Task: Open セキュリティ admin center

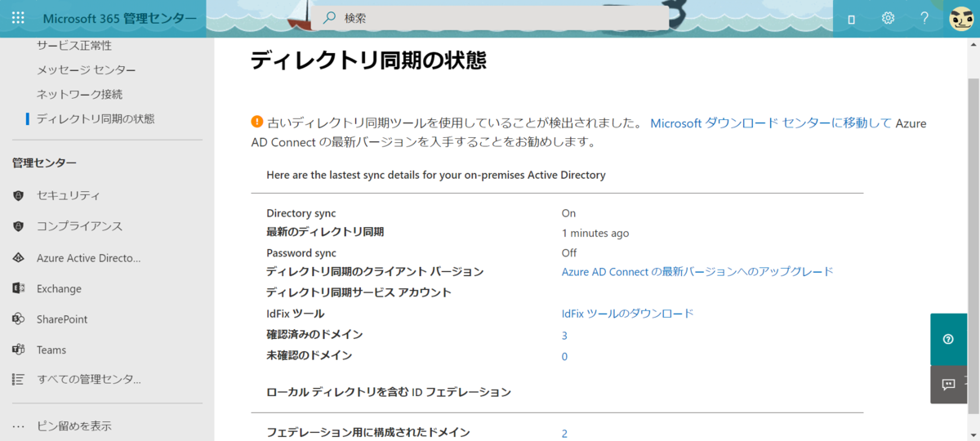Action: click(x=69, y=195)
